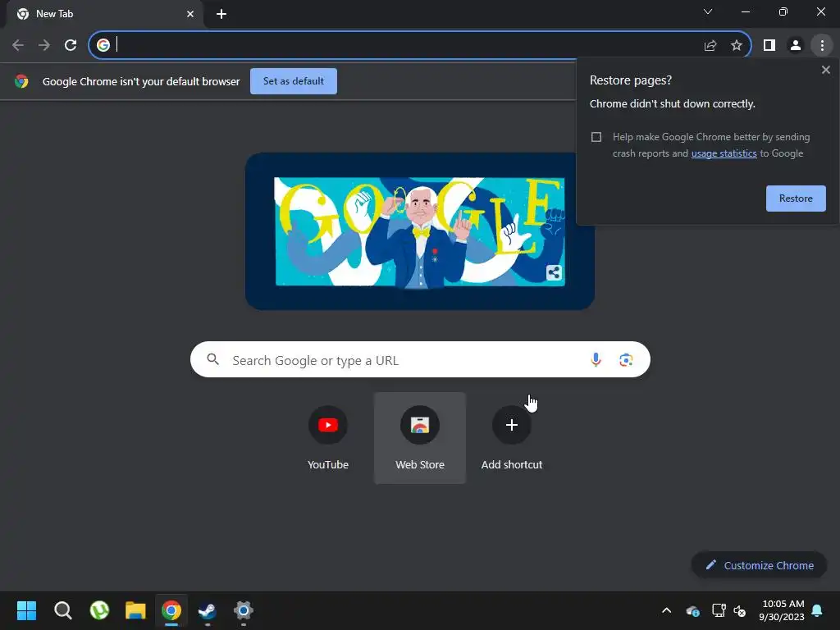Share the Google Doodle
Image resolution: width=840 pixels, height=630 pixels.
point(554,272)
